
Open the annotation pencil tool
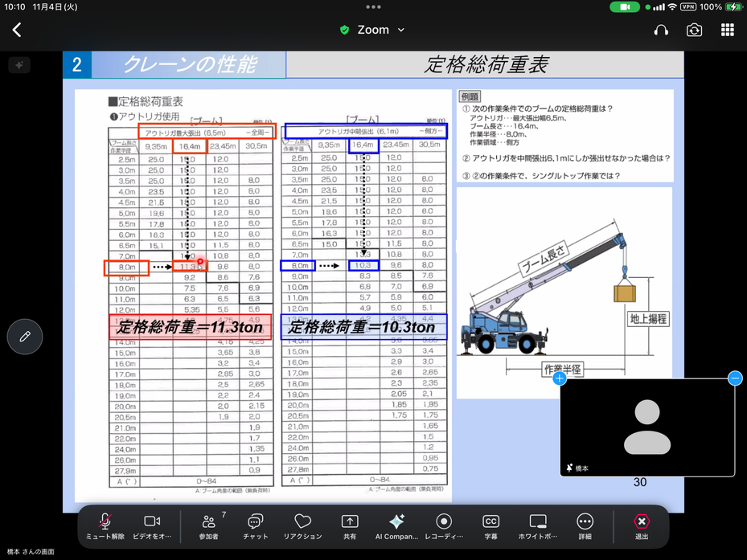pyautogui.click(x=25, y=337)
